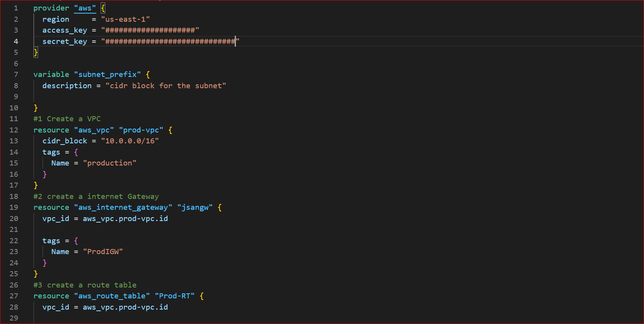Click the resource keyword on line 19
This screenshot has height=324, width=644.
coord(51,207)
